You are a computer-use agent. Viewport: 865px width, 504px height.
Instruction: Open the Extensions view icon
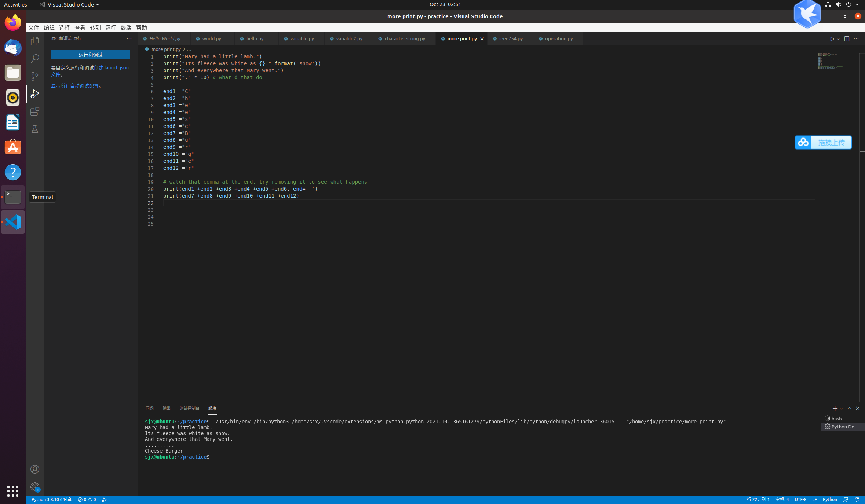coord(35,111)
